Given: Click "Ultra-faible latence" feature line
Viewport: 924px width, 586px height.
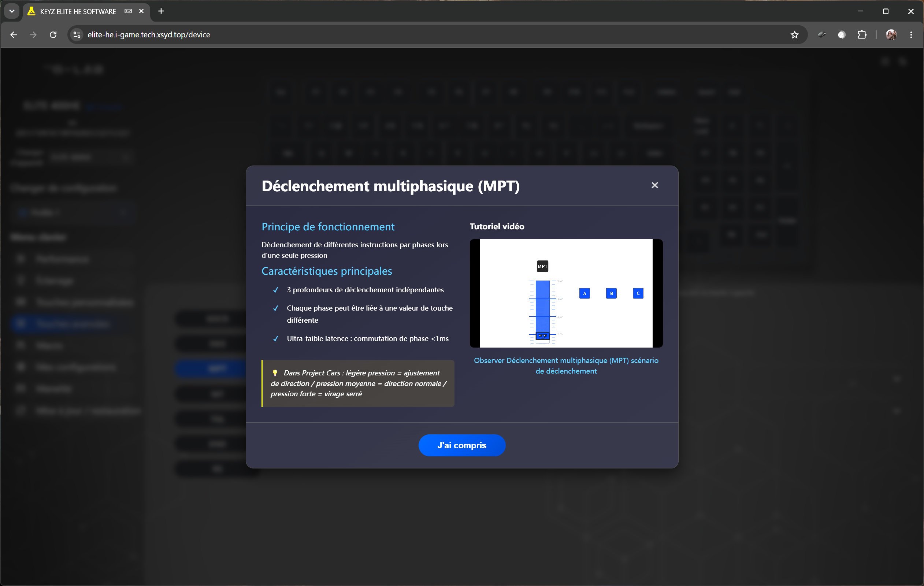Looking at the screenshot, I should pyautogui.click(x=368, y=338).
